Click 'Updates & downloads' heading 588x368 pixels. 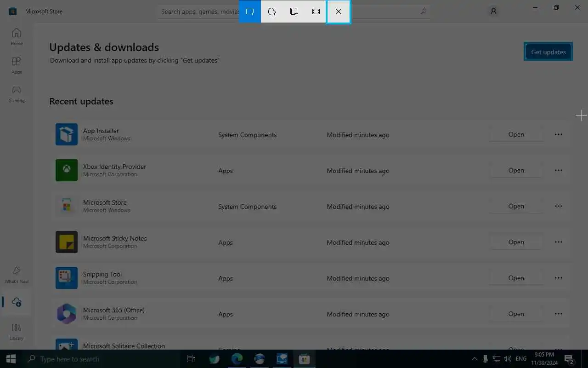pos(104,47)
